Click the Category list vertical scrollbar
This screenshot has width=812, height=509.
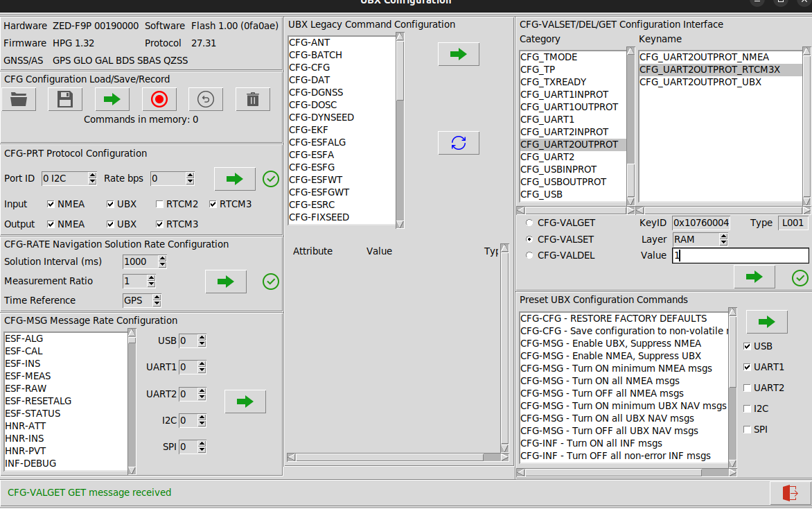(x=630, y=126)
